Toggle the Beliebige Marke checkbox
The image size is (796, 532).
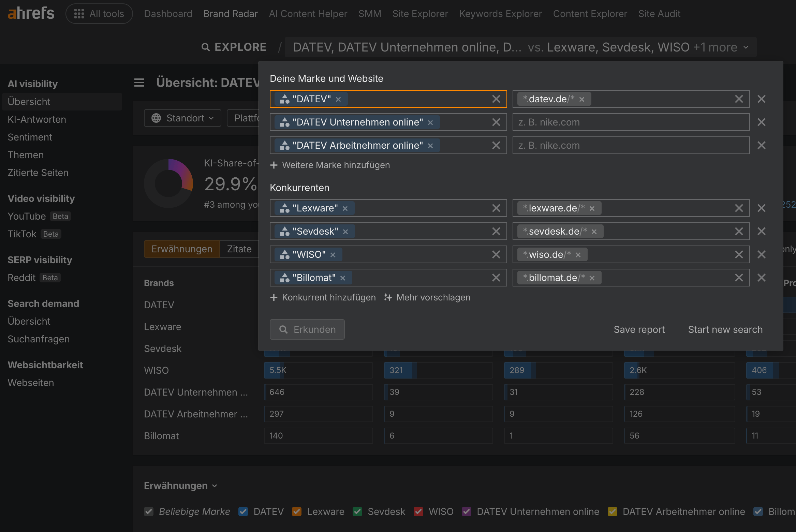tap(149, 512)
